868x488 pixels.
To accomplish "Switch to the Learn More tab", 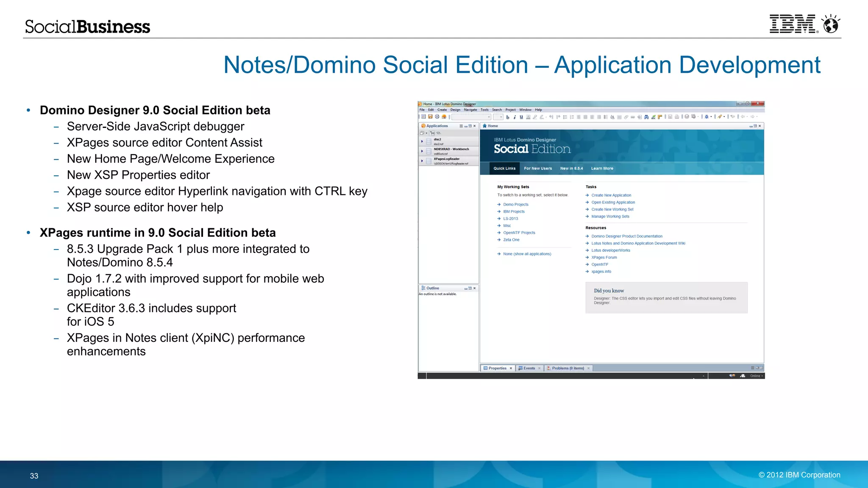I will (x=602, y=169).
